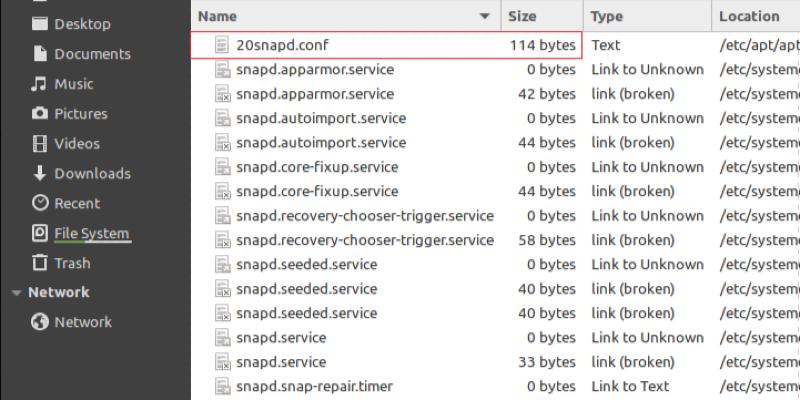Image resolution: width=800 pixels, height=400 pixels.
Task: Click the 20snapd.conf file icon
Action: [x=222, y=45]
